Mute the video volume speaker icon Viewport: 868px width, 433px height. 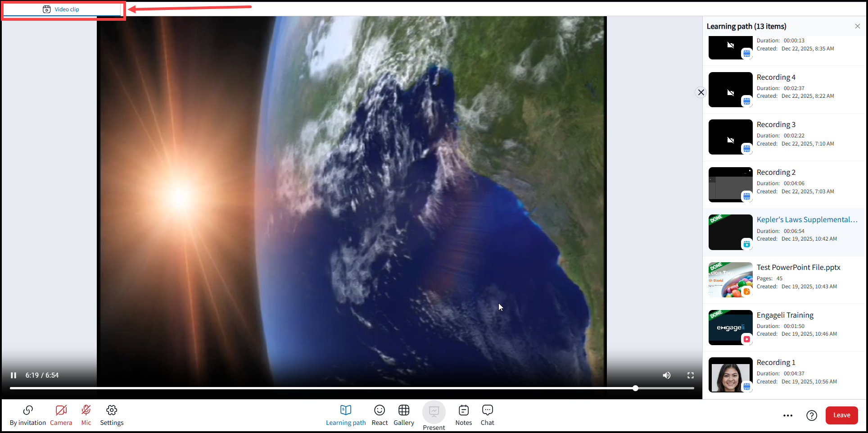666,375
